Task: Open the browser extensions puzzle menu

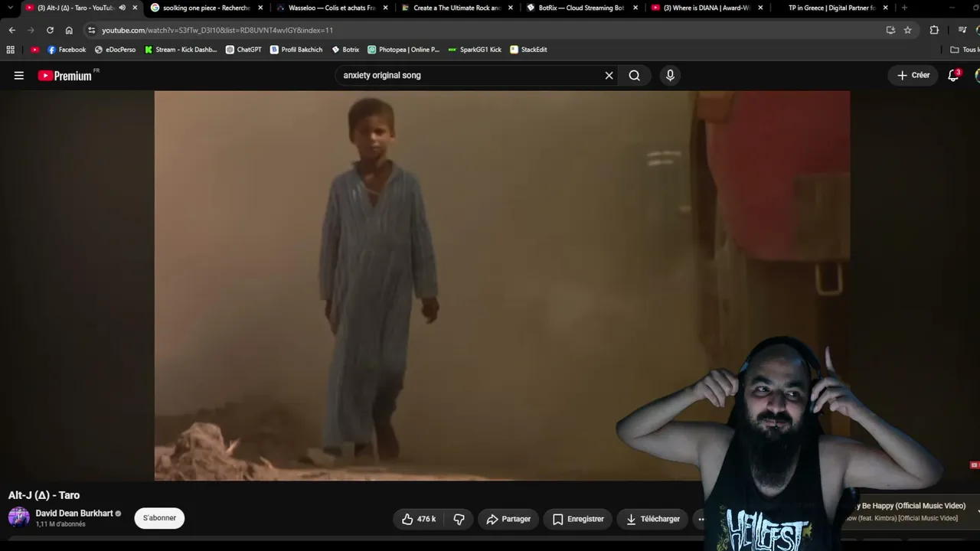Action: pos(934,30)
